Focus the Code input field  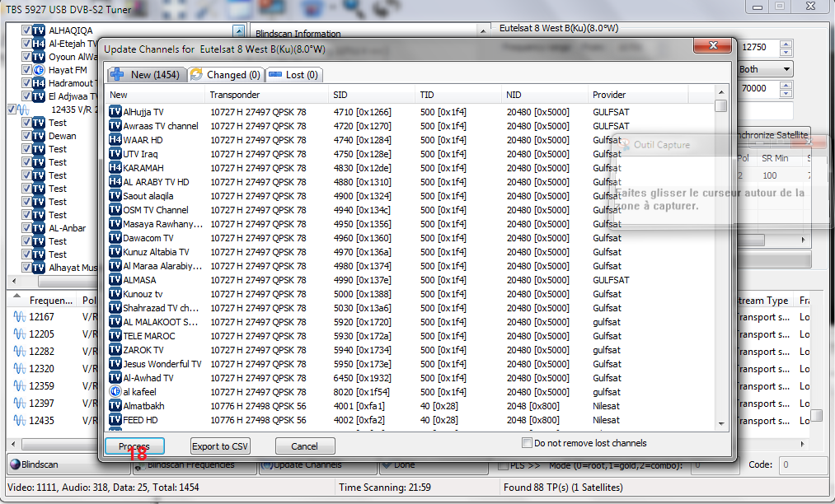pos(805,464)
